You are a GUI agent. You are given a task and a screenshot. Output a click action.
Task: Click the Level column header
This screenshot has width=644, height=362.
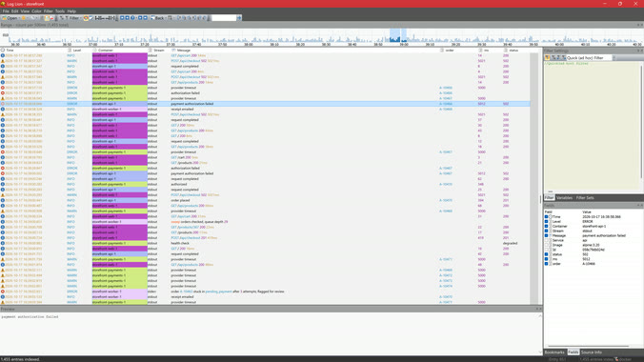pos(79,50)
